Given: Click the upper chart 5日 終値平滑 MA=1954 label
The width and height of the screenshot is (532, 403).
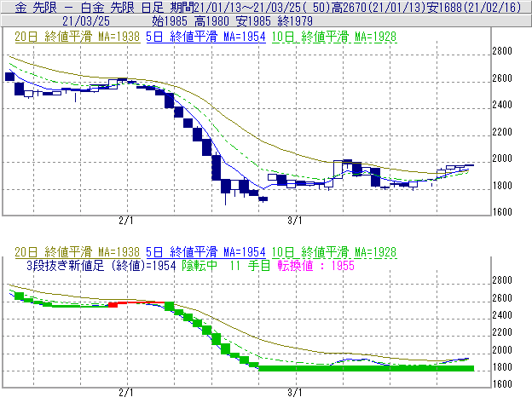Looking at the screenshot, I should click(x=206, y=37).
